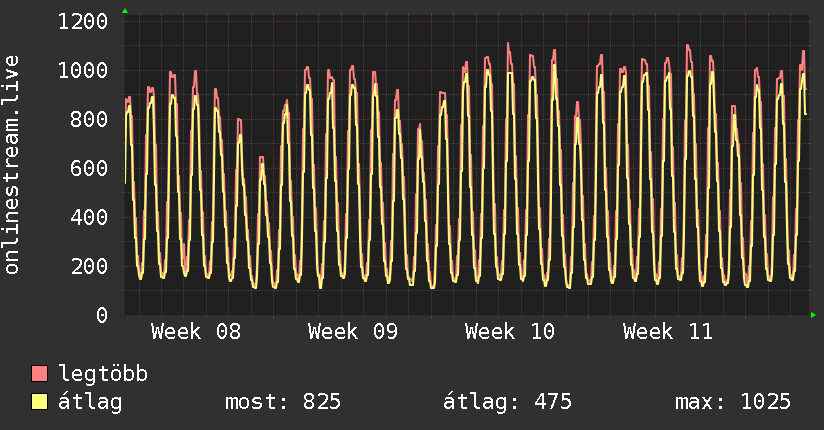Click the 800 y-axis value
824x430 pixels.
pos(89,119)
